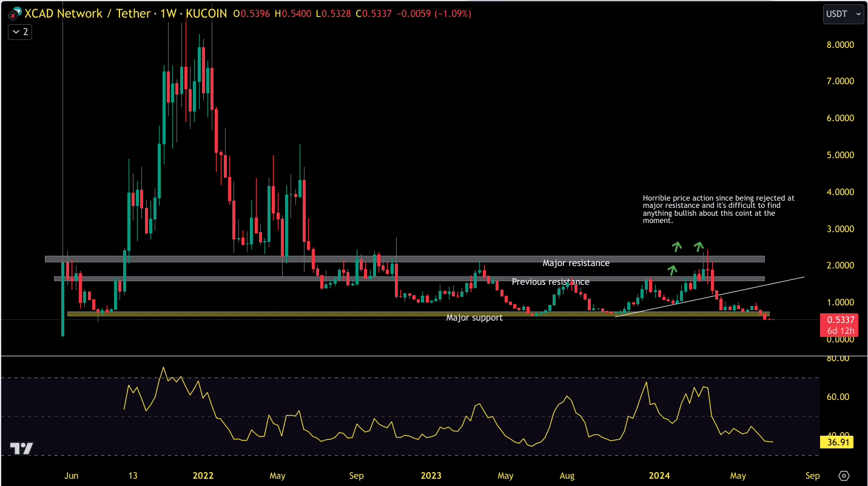Viewport: 868px width, 486px height.
Task: Open the USDT currency dropdown
Action: click(843, 13)
